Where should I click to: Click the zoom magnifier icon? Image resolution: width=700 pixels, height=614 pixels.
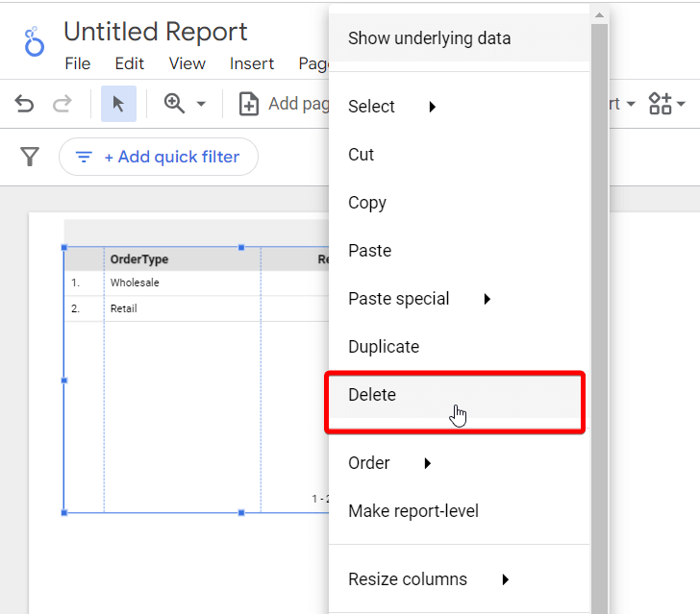point(174,104)
